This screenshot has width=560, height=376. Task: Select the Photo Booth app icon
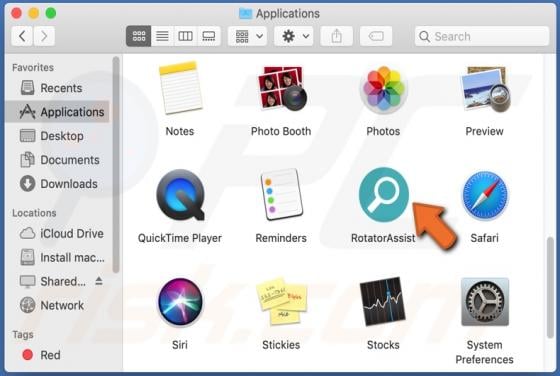tap(282, 89)
